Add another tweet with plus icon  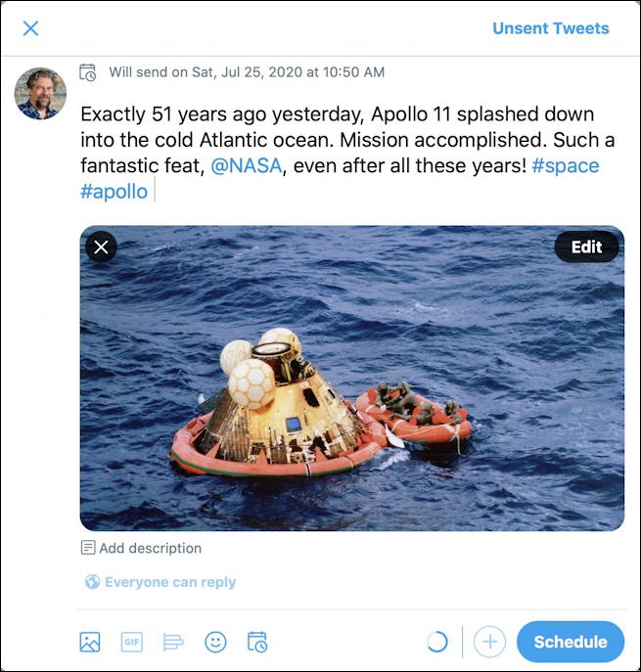pos(489,643)
